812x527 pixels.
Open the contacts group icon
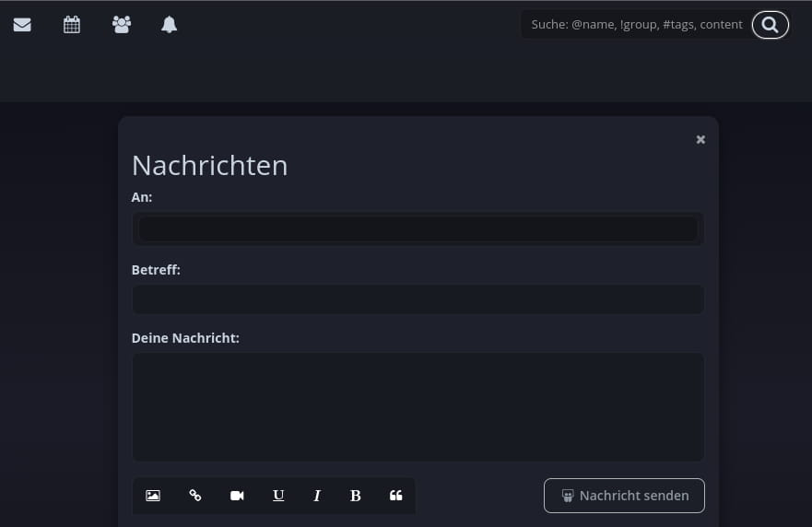tap(121, 25)
